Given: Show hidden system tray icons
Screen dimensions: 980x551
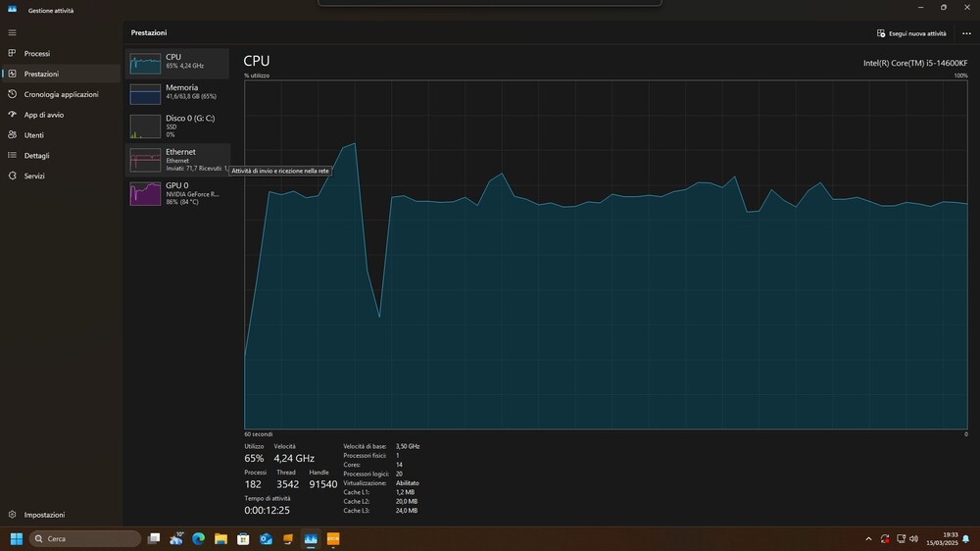Looking at the screenshot, I should (x=868, y=538).
